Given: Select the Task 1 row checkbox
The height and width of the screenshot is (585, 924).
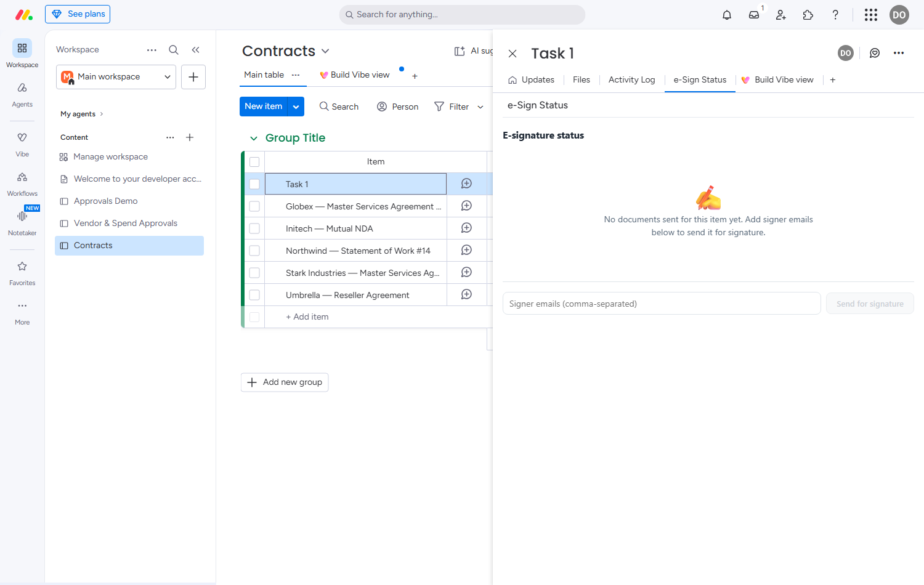Looking at the screenshot, I should 254,184.
